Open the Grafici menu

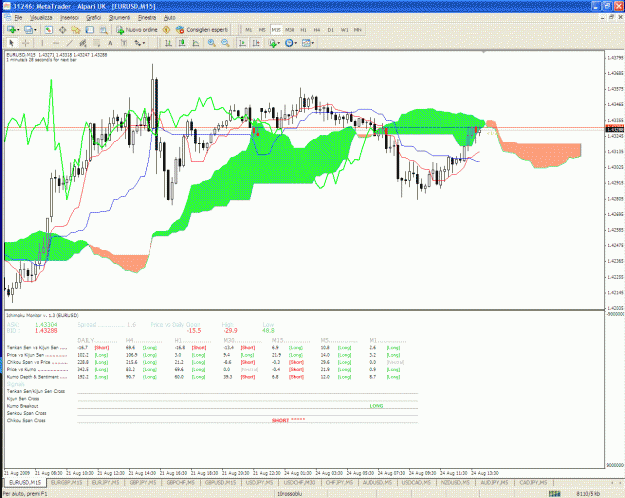93,18
